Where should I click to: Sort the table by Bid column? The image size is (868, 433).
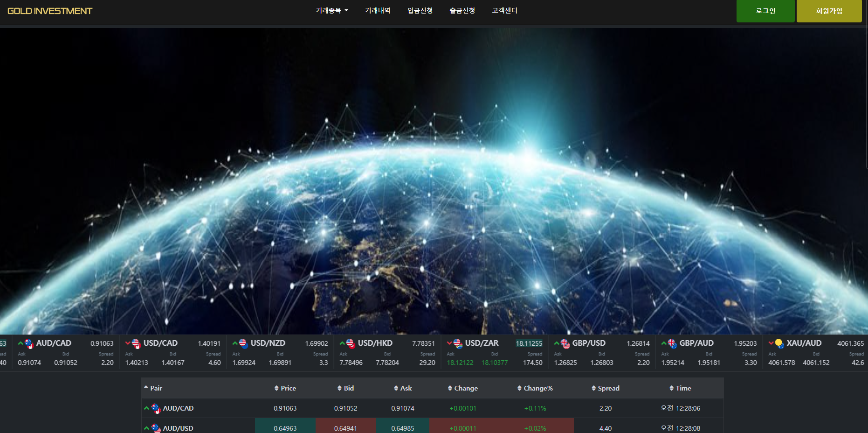[346, 388]
